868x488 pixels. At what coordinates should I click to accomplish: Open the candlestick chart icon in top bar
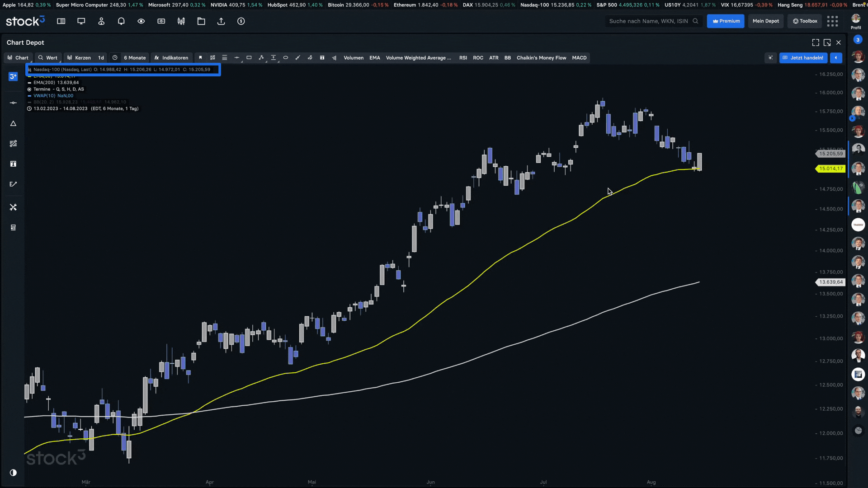[181, 21]
